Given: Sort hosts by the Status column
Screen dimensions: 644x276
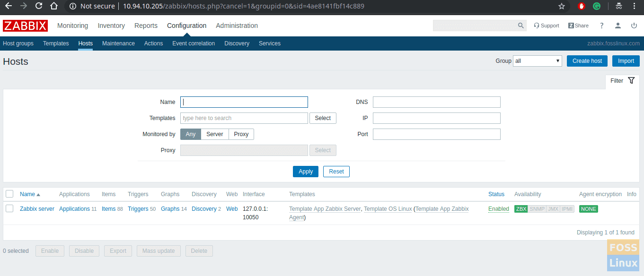Looking at the screenshot, I should (496, 194).
